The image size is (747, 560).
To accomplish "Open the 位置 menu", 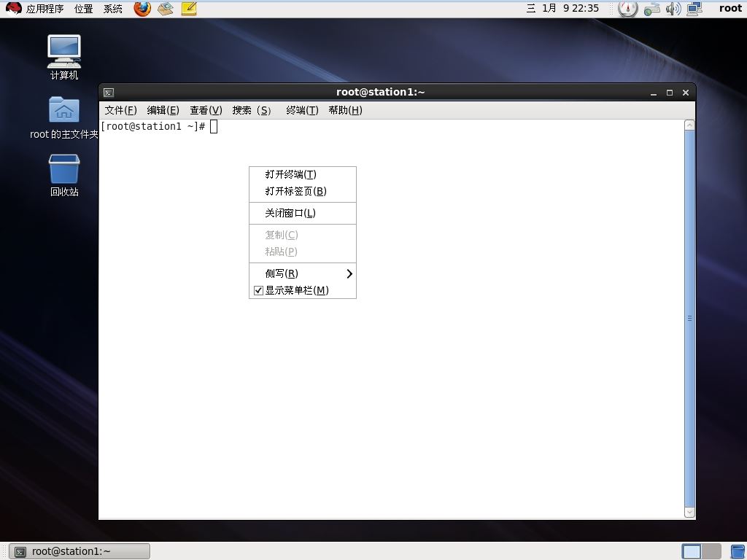I will point(84,9).
